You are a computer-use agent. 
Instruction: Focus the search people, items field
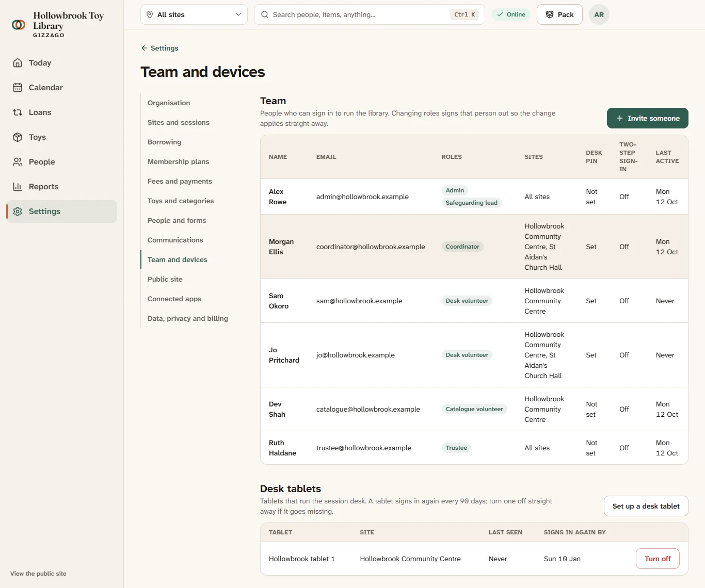(x=370, y=14)
